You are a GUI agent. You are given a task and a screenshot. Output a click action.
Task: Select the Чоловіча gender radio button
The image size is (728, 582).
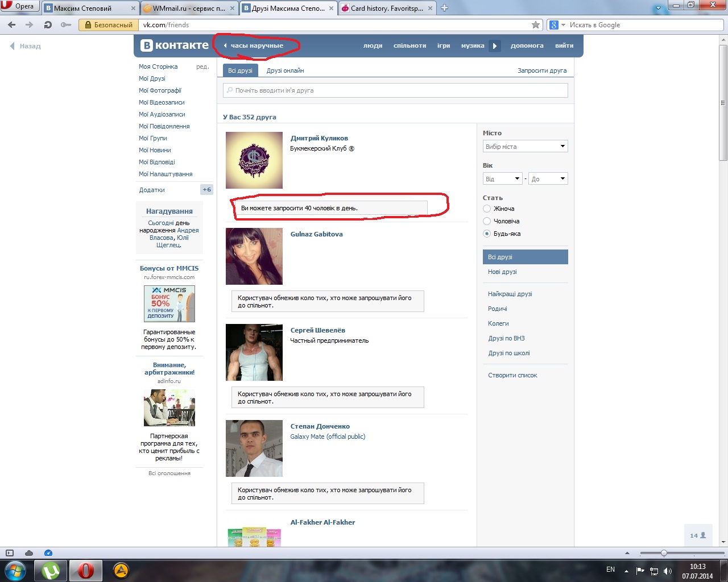pos(487,221)
